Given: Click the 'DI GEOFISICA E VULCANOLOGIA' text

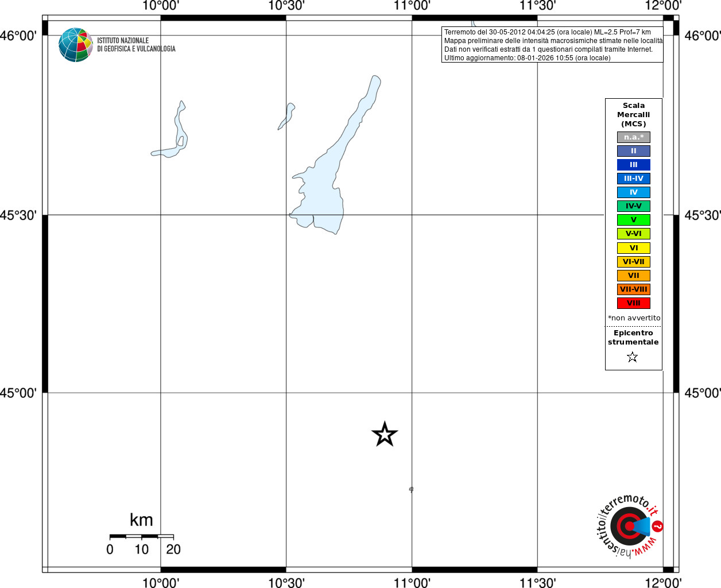Looking at the screenshot, I should click(136, 49).
